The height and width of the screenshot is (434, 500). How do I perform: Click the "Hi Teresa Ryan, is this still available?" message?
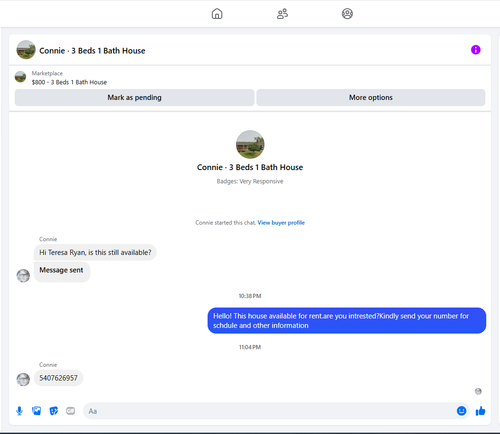click(95, 252)
